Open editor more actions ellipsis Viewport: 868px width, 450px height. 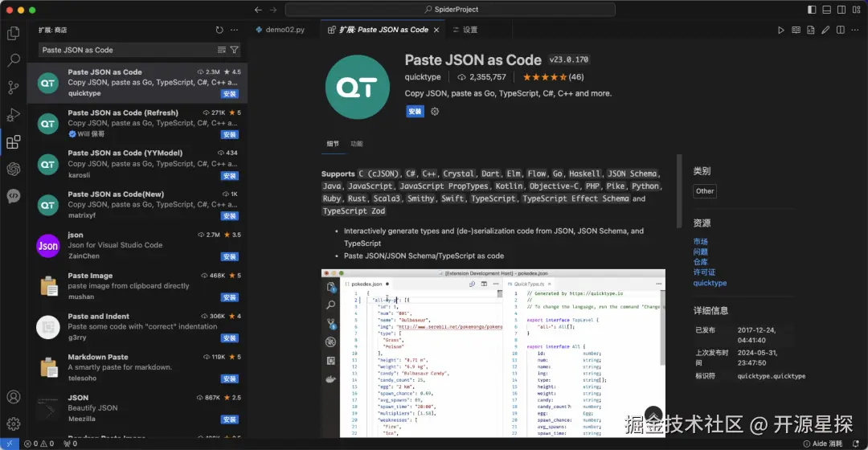[x=855, y=30]
